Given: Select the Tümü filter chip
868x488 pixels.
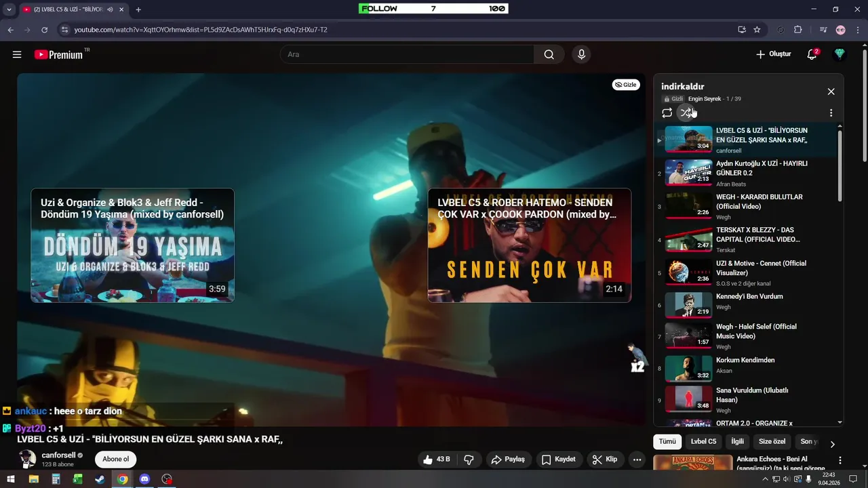Looking at the screenshot, I should point(667,442).
